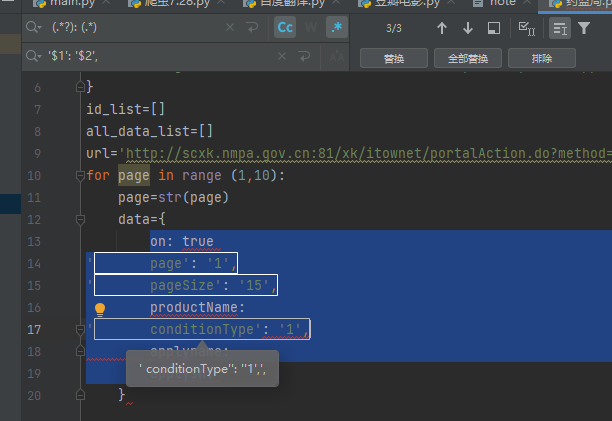Clear the replace field text
The width and height of the screenshot is (612, 421).
[x=282, y=56]
